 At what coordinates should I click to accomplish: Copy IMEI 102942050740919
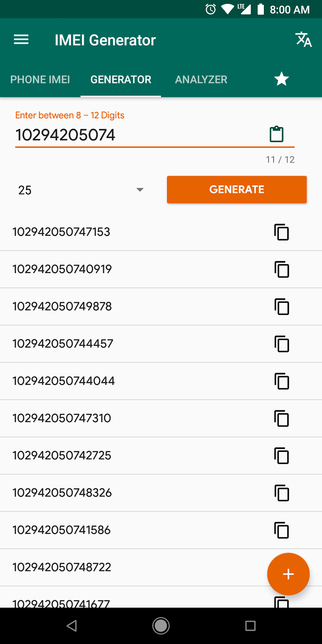(281, 270)
